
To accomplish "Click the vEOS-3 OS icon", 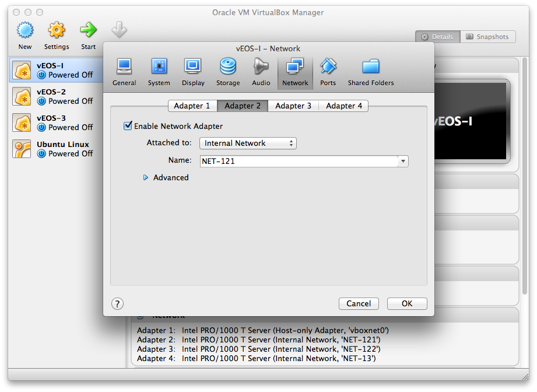I will click(22, 123).
